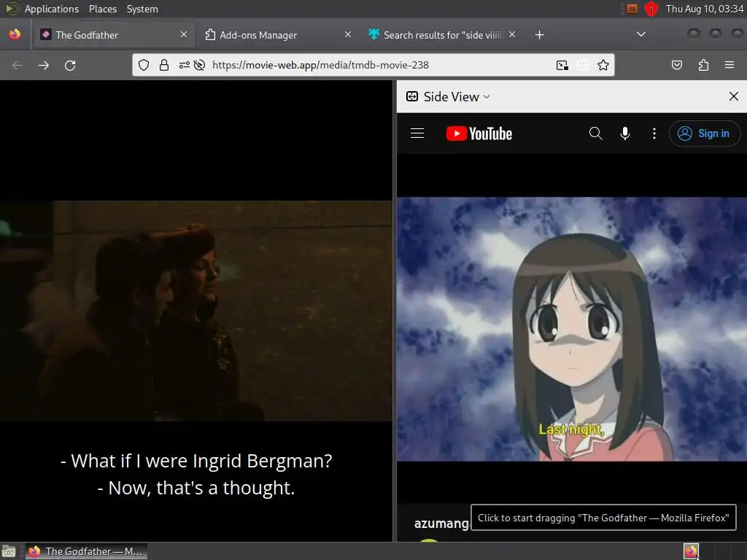The image size is (747, 560).
Task: Open the System menu
Action: pyautogui.click(x=142, y=9)
